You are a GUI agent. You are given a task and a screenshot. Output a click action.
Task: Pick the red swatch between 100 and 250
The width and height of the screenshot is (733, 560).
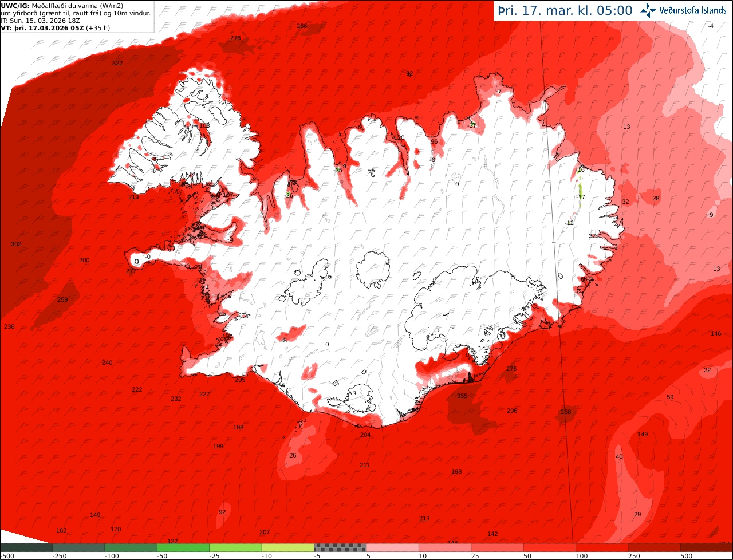(602, 547)
